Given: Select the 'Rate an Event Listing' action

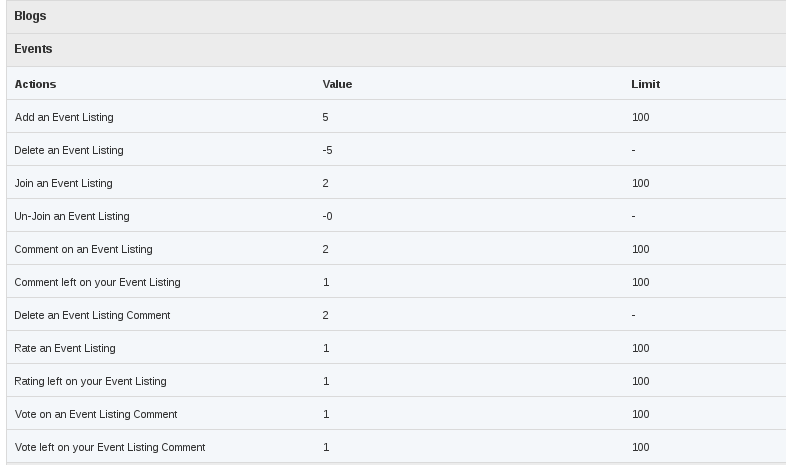Looking at the screenshot, I should coord(65,348).
